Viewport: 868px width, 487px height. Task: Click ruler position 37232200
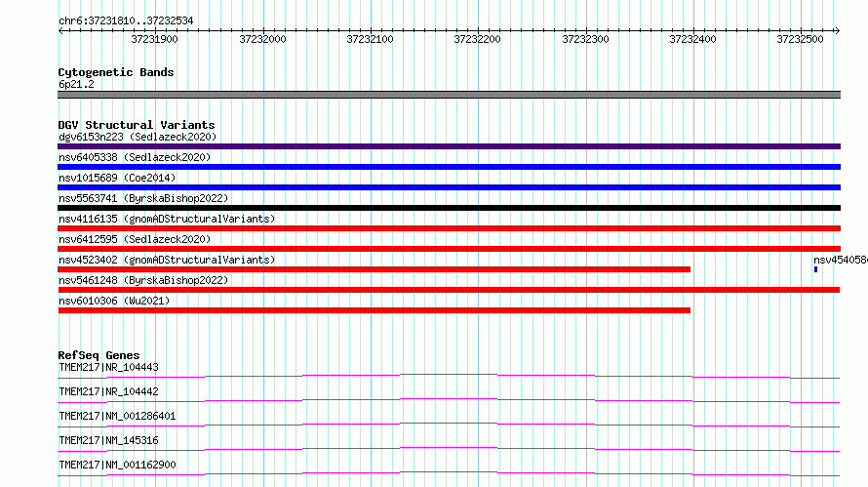pos(477,39)
